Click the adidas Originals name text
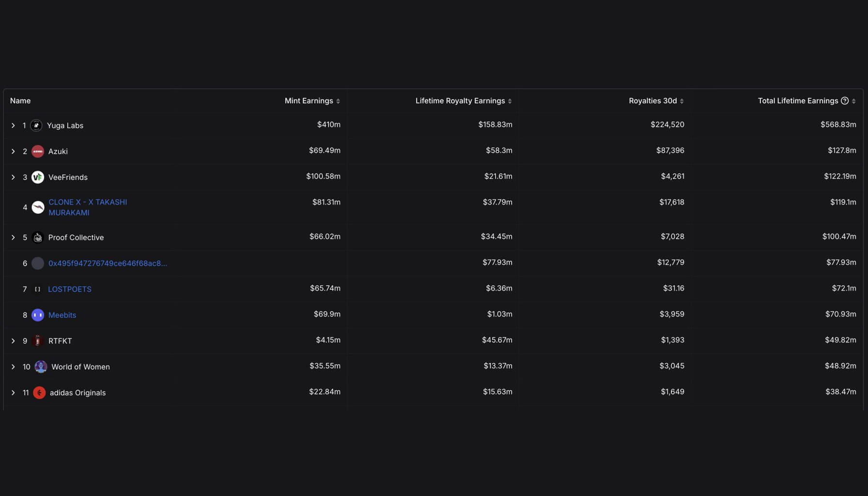This screenshot has height=496, width=868. (x=77, y=393)
